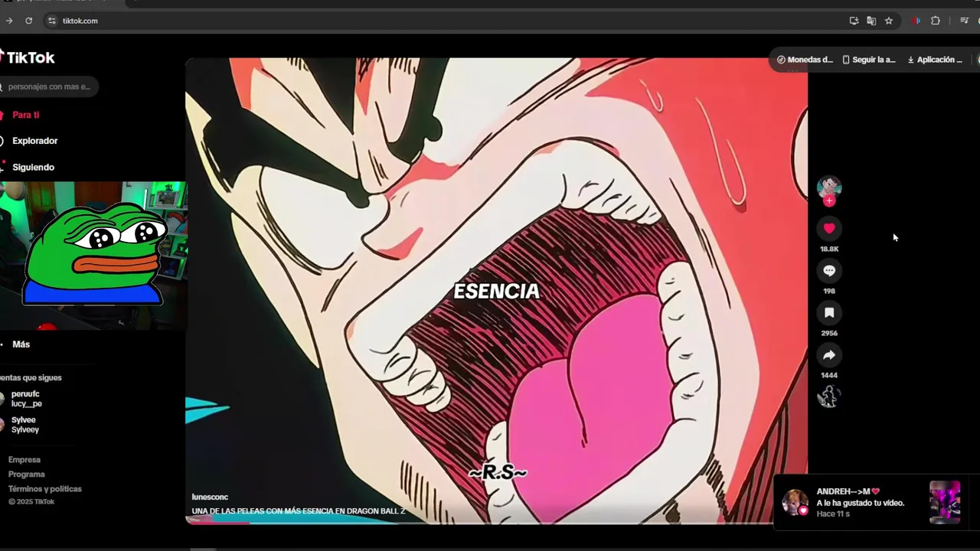Click Seguir la a... button

coord(869,60)
